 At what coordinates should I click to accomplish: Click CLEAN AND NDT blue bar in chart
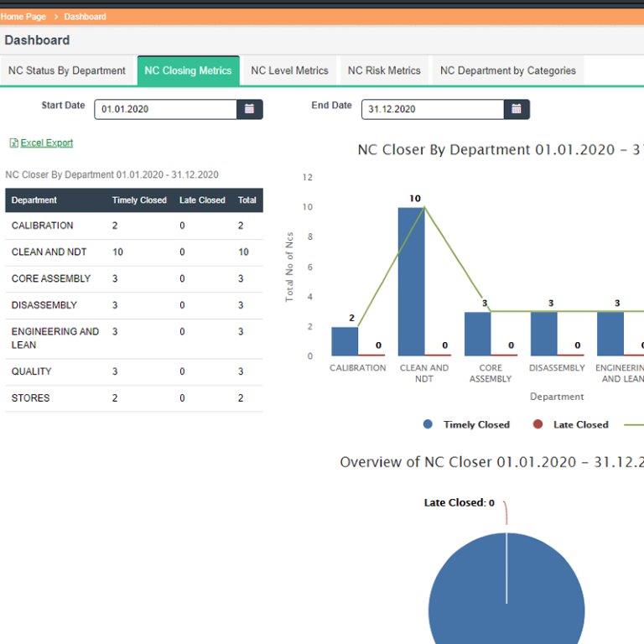click(x=411, y=282)
